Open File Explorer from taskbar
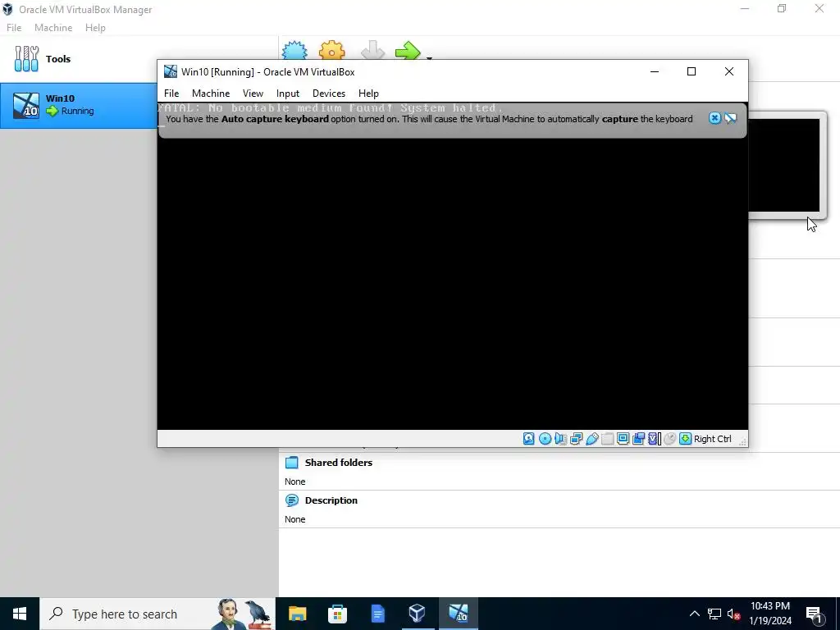Viewport: 840px width, 630px height. click(297, 614)
